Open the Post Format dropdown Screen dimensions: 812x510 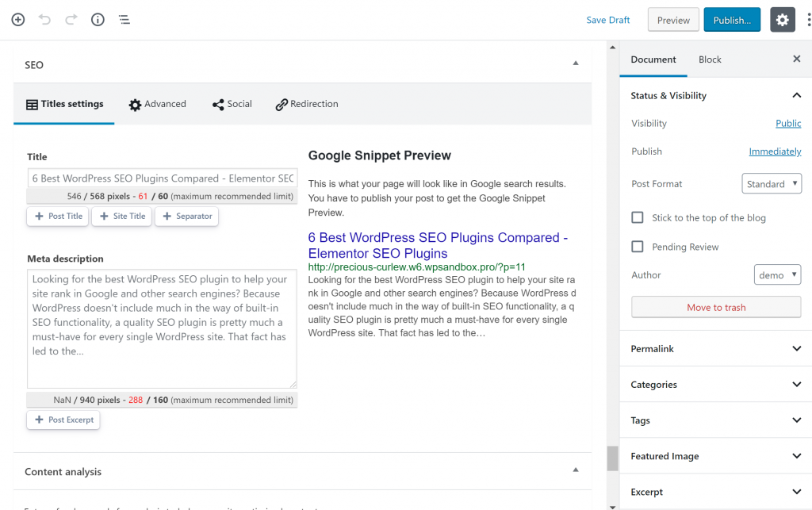[772, 184]
